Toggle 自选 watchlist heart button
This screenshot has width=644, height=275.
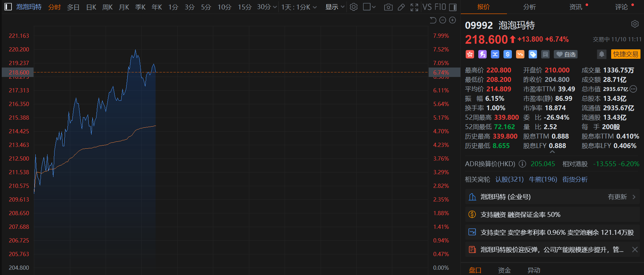click(566, 54)
